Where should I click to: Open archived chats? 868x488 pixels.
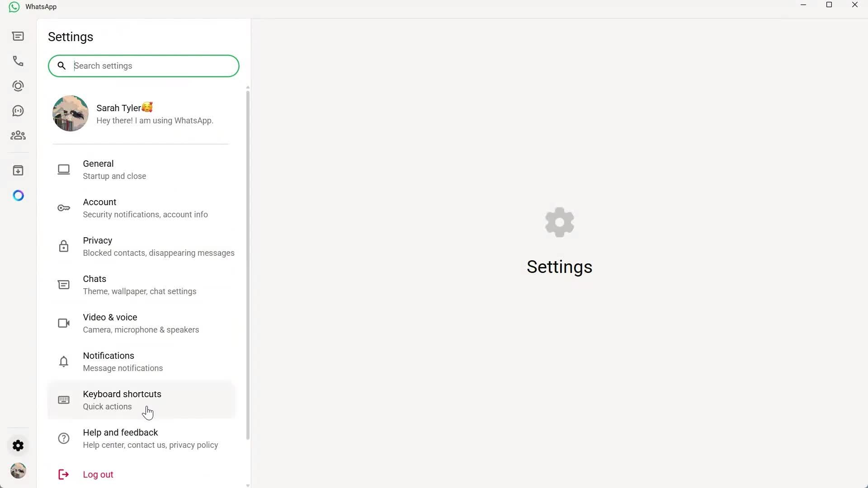click(18, 170)
